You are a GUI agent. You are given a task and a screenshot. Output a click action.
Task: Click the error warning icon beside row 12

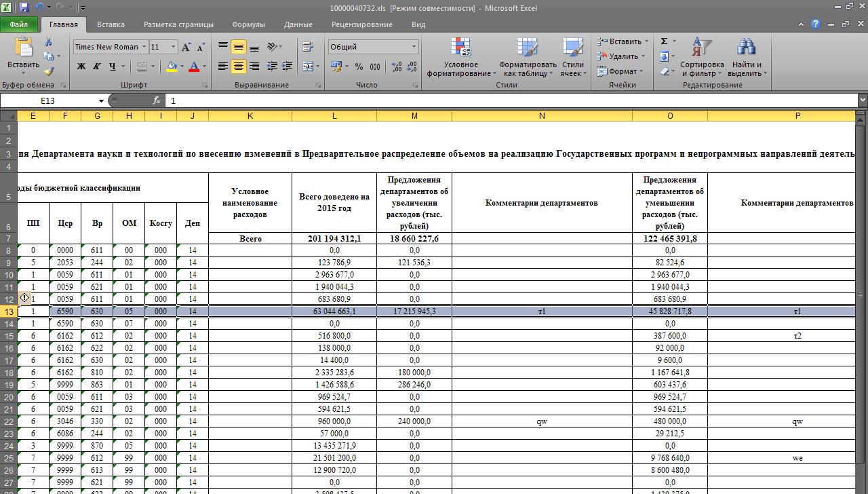(x=24, y=298)
